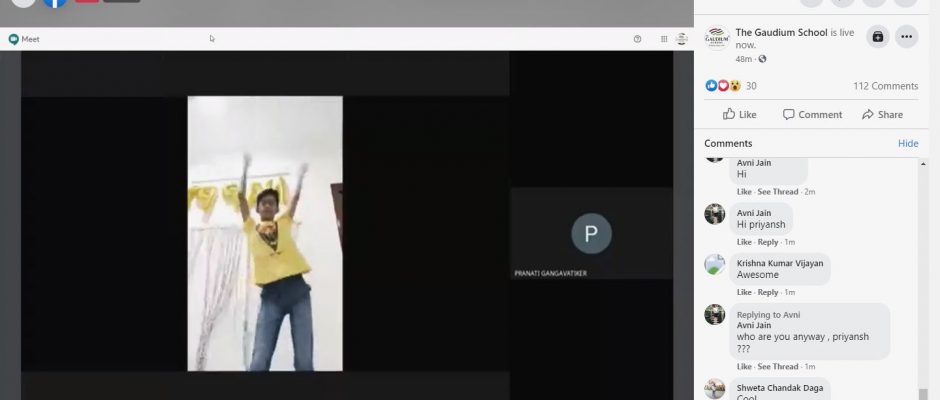
Task: Click Shweta Chandak Daga's avatar
Action: [715, 389]
